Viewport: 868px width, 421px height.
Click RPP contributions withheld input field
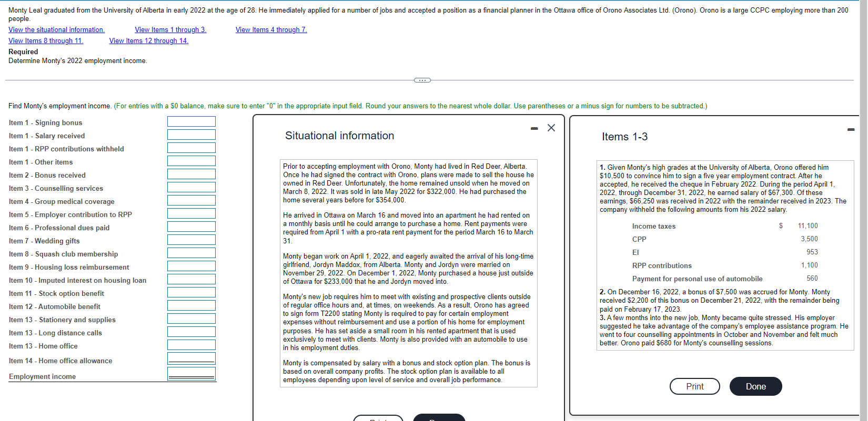click(x=191, y=148)
